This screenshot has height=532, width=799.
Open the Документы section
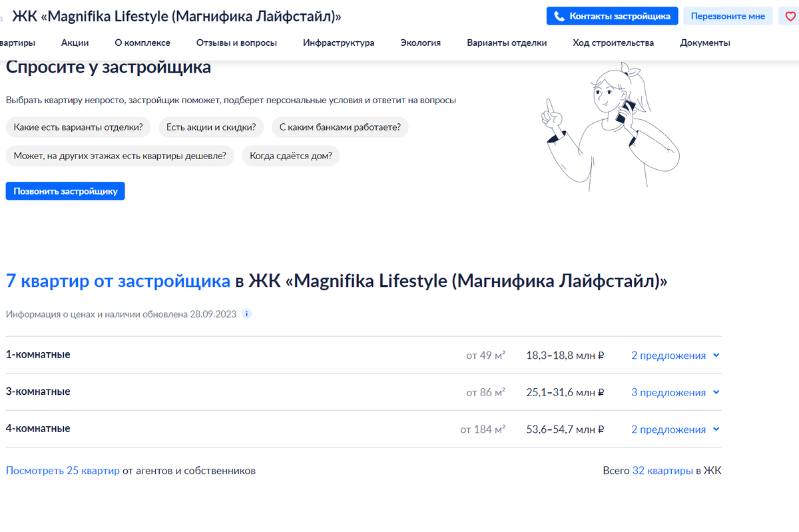[704, 42]
